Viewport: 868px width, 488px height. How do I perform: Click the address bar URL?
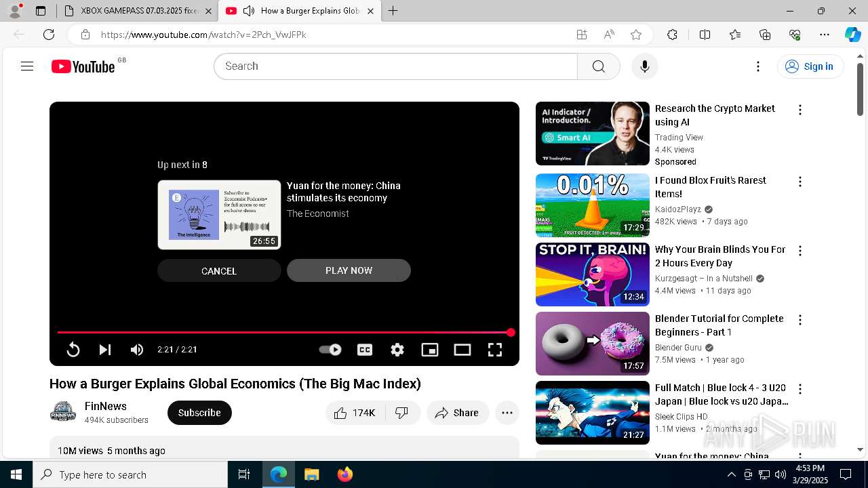click(203, 35)
